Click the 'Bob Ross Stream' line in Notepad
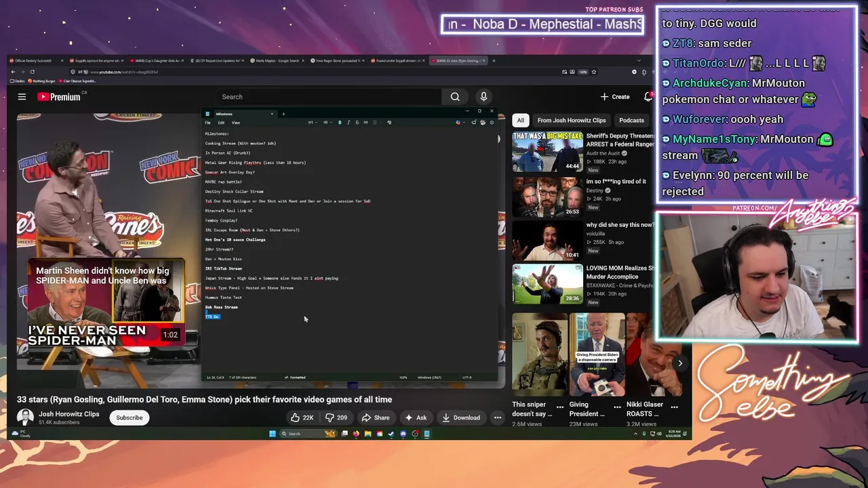 [x=221, y=307]
